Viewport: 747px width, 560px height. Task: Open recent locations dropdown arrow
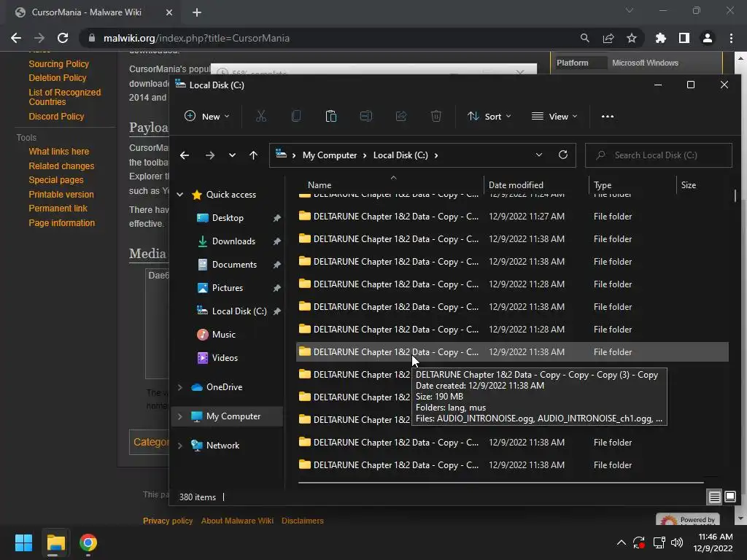click(232, 155)
